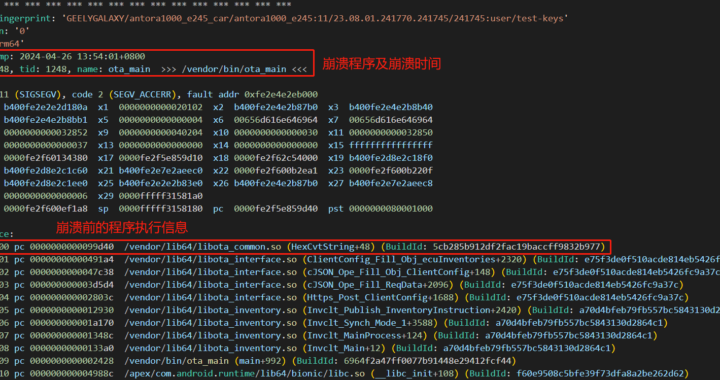The image size is (720, 380).
Task: Click pc address 000000000002803c in backtrace
Action: 72,298
